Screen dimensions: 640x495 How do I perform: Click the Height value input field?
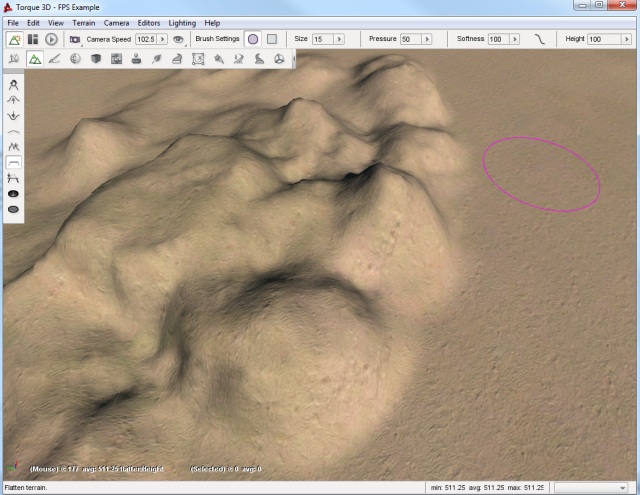pos(604,39)
